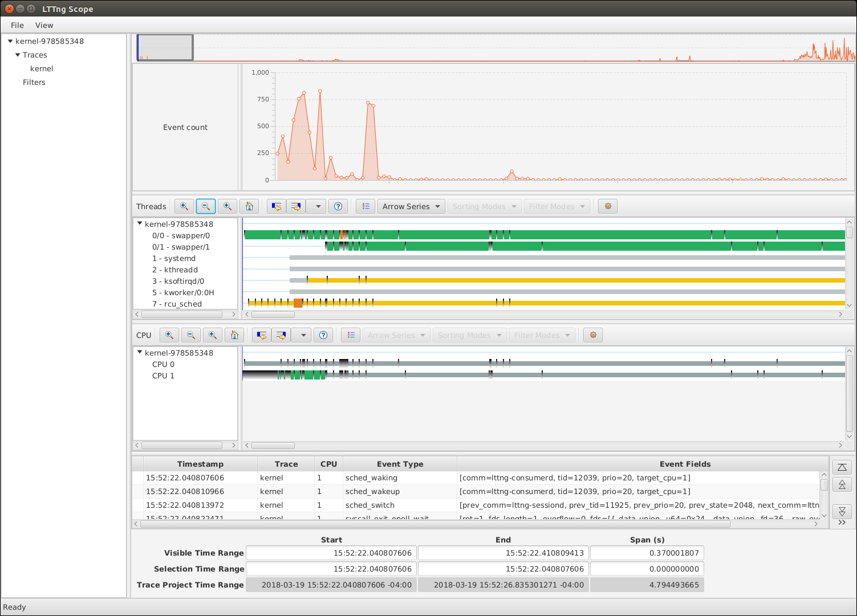Click Selection Time Range span field
The height and width of the screenshot is (616, 857).
[x=647, y=569]
